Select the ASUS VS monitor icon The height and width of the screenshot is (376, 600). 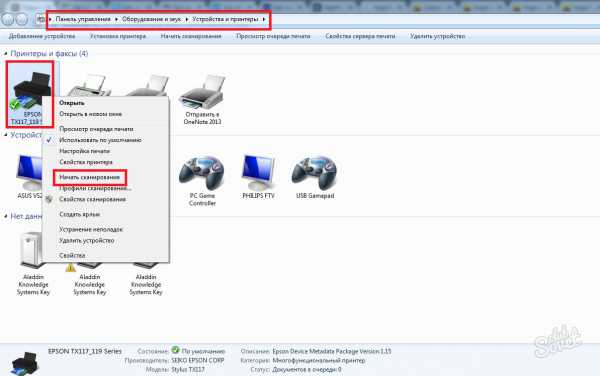pos(29,177)
